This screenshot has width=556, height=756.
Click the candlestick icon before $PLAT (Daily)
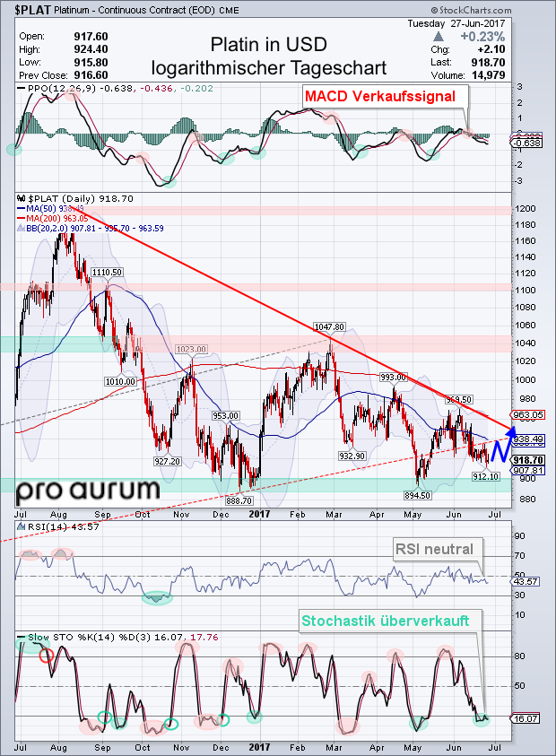point(22,196)
